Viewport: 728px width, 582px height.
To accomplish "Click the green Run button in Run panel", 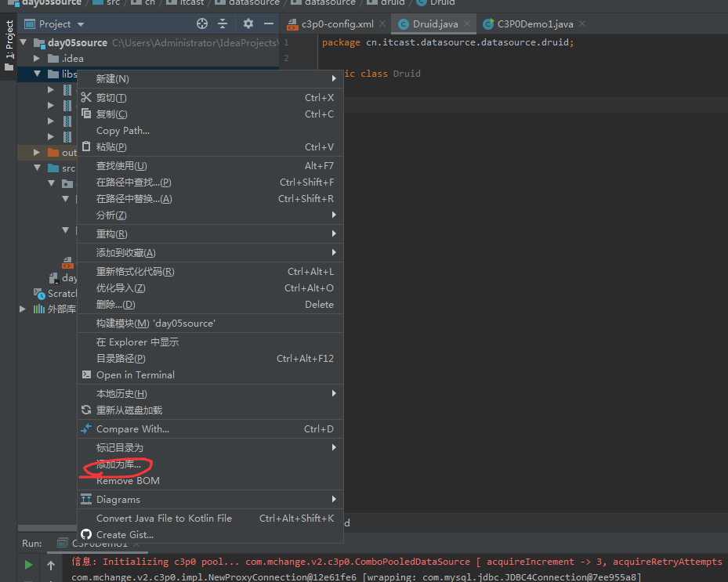I will coord(28,564).
